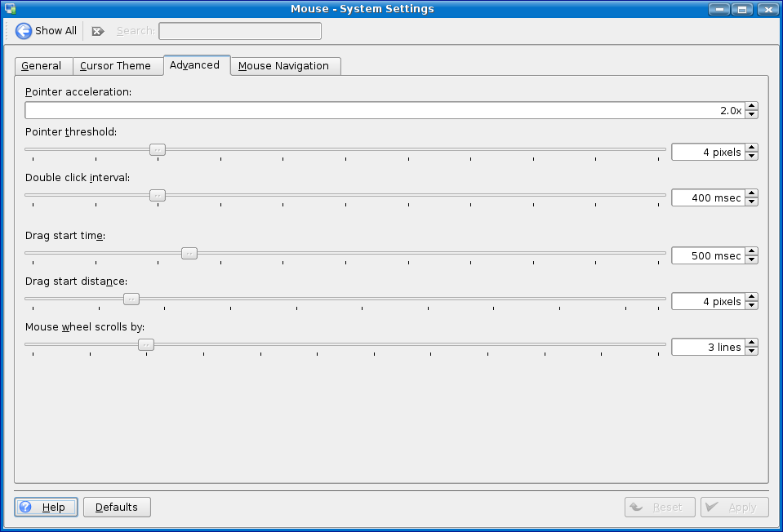Open the Cursor Theme tab
The width and height of the screenshot is (783, 532).
[115, 66]
